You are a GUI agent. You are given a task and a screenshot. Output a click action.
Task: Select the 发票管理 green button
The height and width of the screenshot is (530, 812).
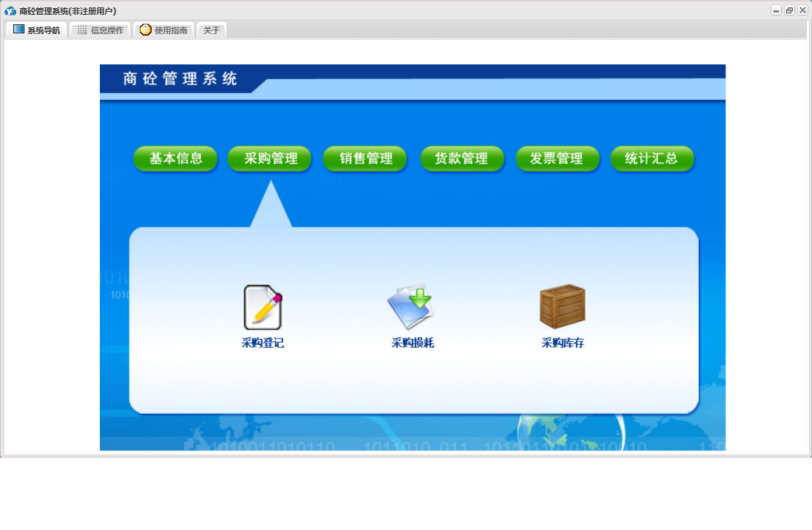558,158
